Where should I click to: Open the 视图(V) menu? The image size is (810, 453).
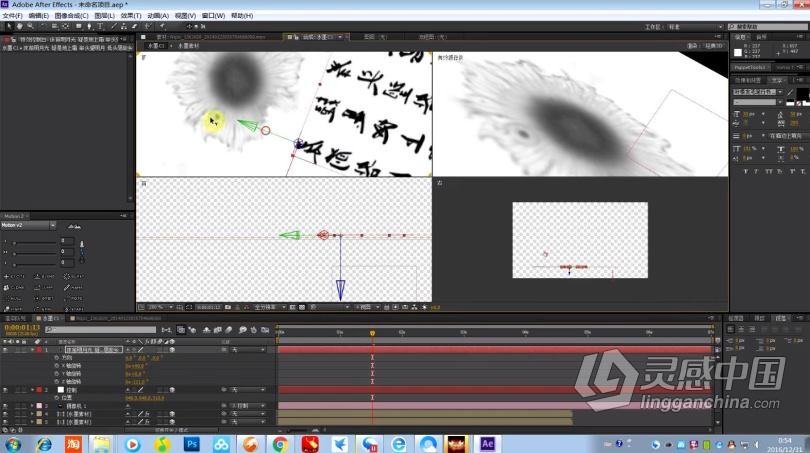pos(185,16)
